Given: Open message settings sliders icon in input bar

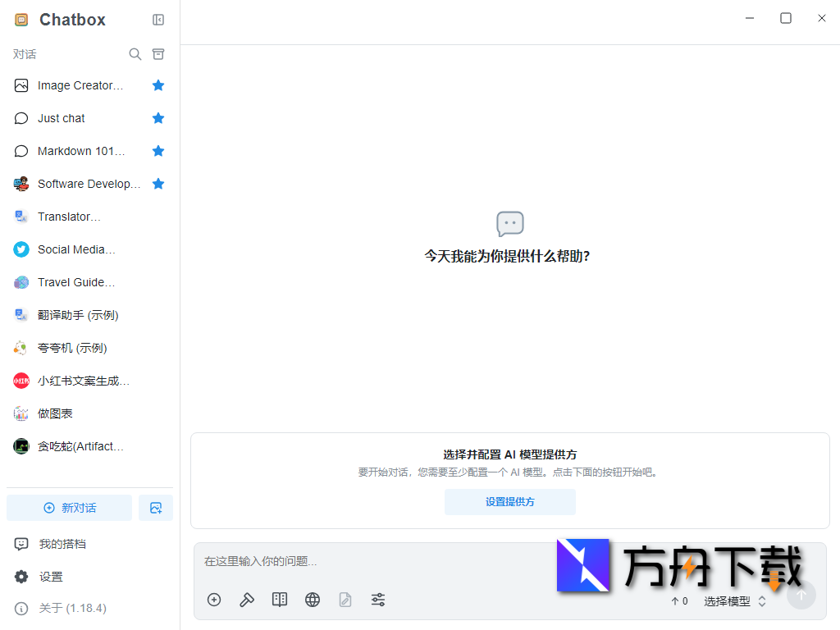Looking at the screenshot, I should coord(378,600).
